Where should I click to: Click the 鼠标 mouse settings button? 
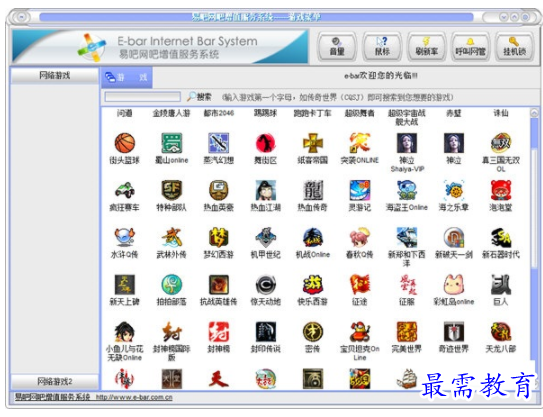[x=382, y=47]
